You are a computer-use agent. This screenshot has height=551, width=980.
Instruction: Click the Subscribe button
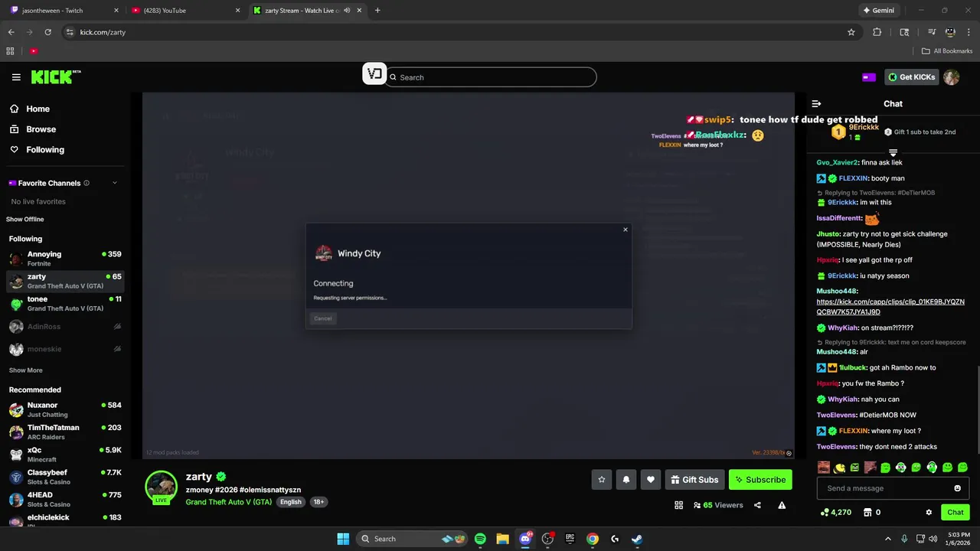click(x=760, y=480)
